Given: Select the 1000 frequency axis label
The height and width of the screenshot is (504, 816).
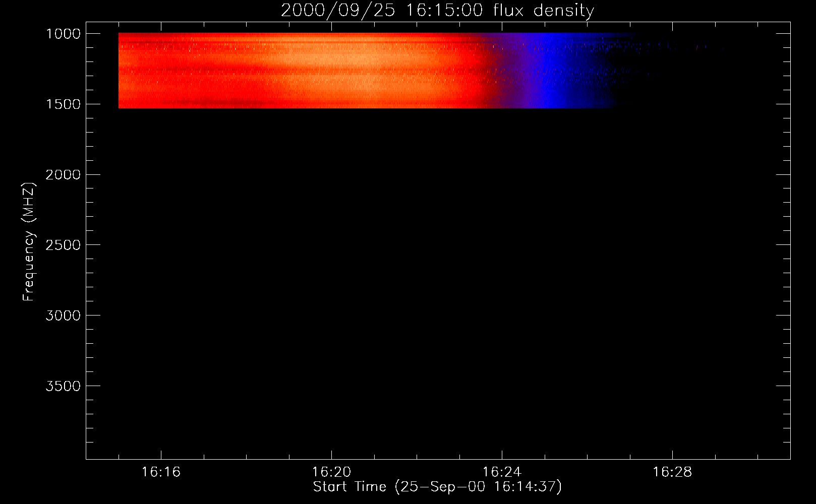Looking at the screenshot, I should pos(63,34).
